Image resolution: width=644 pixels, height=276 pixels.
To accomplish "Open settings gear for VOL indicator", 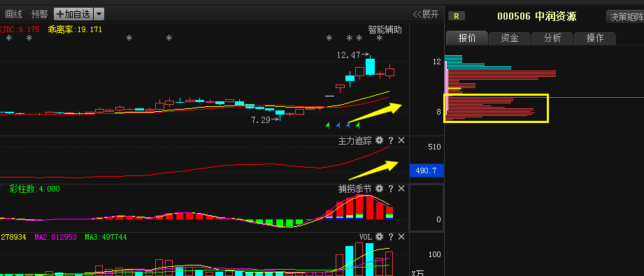I will (x=380, y=237).
